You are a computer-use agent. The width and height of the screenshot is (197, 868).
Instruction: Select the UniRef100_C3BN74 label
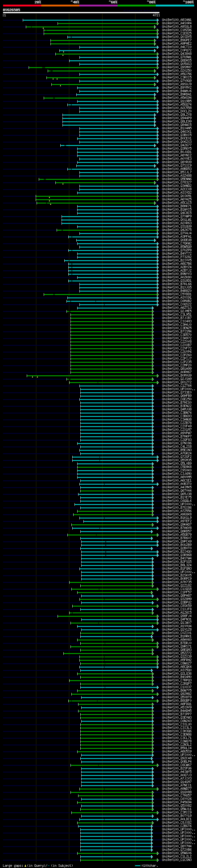click(176, 413)
